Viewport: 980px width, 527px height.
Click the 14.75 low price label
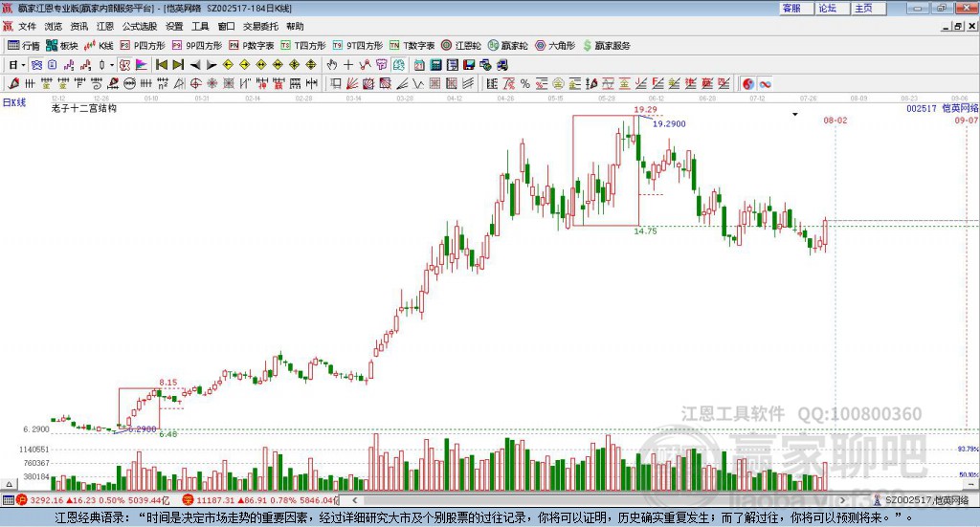pyautogui.click(x=645, y=231)
